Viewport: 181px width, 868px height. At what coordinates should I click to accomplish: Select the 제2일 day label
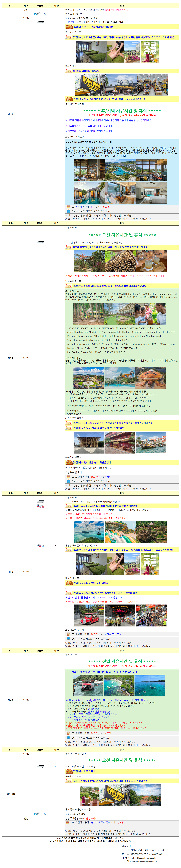pos(11,358)
